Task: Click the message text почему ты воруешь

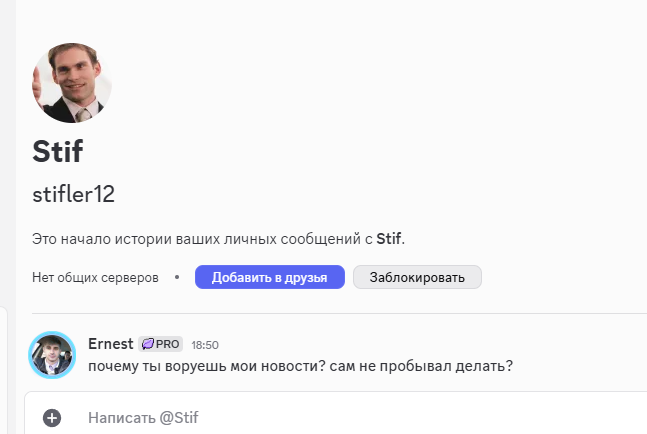Action: point(300,366)
